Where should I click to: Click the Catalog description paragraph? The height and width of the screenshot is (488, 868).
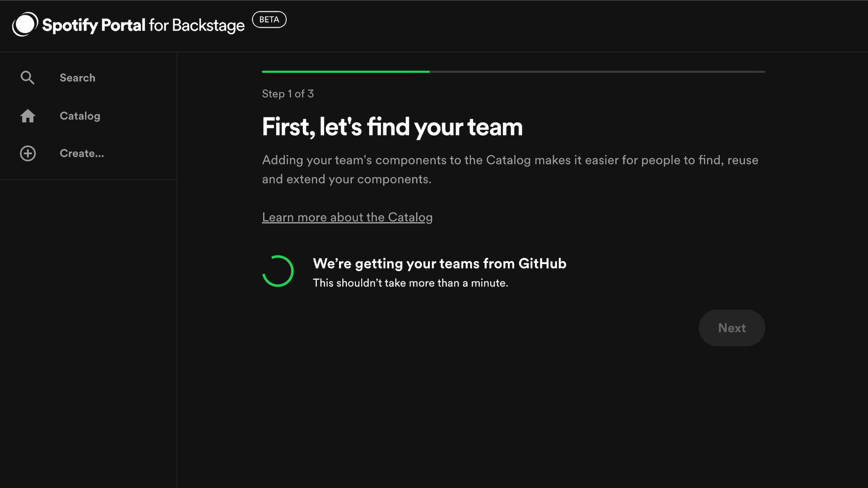click(x=510, y=169)
